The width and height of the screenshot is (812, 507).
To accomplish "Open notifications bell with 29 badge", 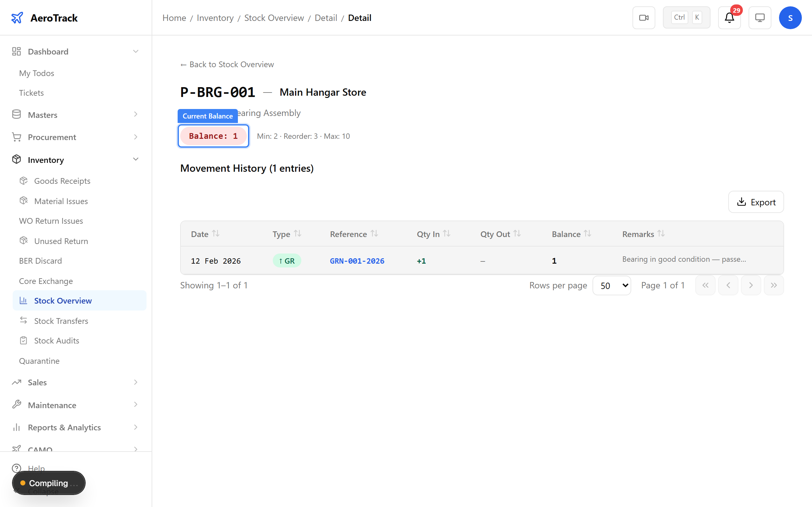I will [729, 18].
